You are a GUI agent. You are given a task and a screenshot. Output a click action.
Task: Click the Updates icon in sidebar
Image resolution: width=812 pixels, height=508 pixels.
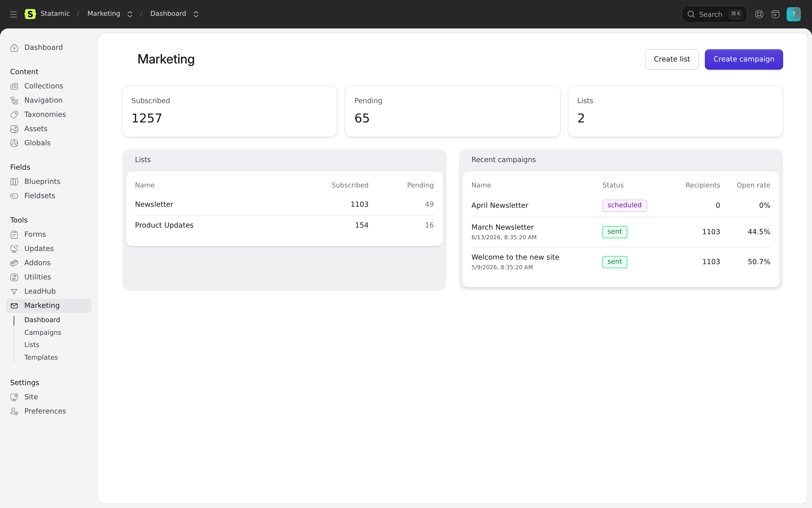pos(14,249)
